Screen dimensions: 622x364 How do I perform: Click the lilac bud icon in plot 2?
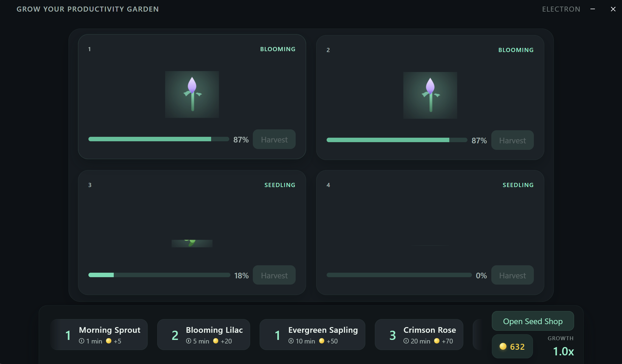point(430,95)
